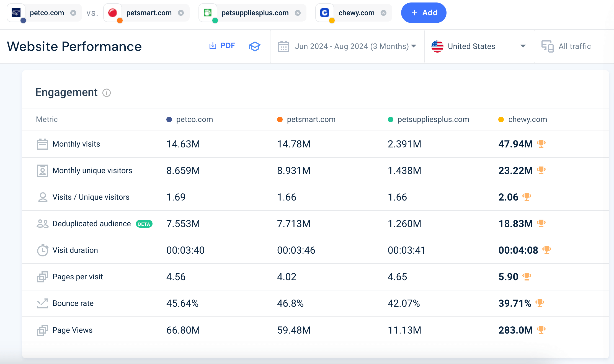Image resolution: width=614 pixels, height=364 pixels.
Task: Remove chewy.com from the comparison
Action: click(x=383, y=12)
